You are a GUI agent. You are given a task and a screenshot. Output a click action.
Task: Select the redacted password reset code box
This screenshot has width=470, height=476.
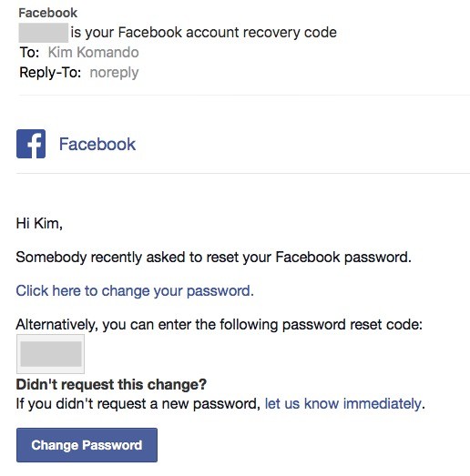click(50, 354)
